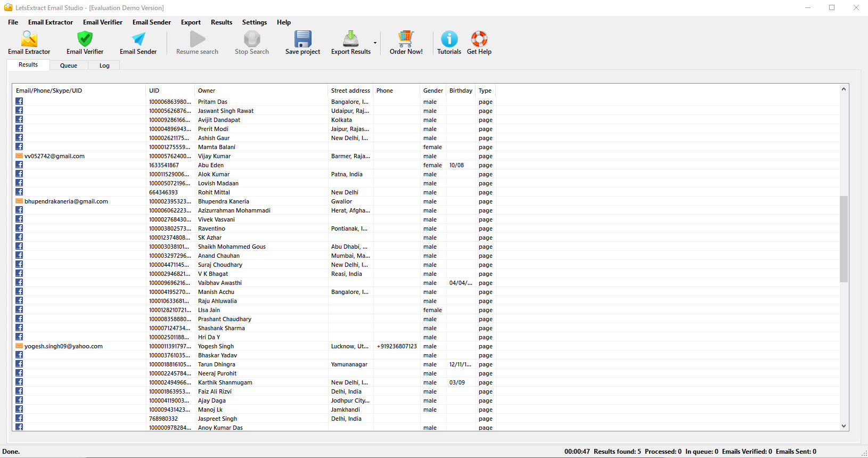868x458 pixels.
Task: Click Facebook icon in Abu Eden row
Action: [19, 165]
